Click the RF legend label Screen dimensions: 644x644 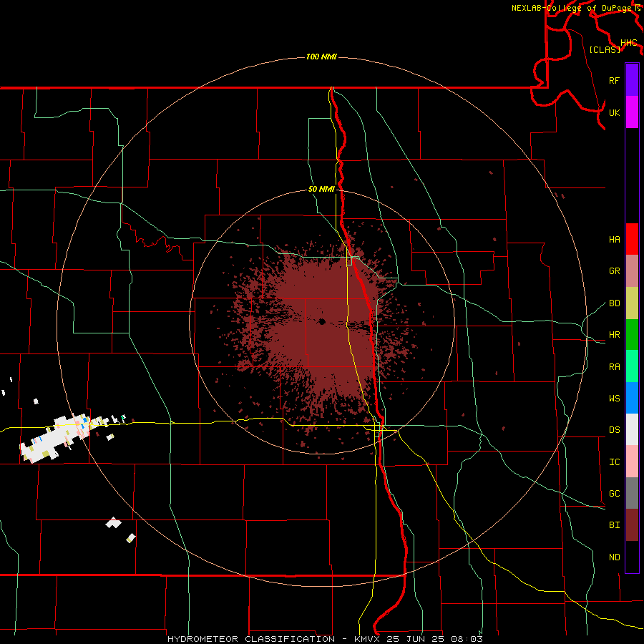tap(614, 80)
